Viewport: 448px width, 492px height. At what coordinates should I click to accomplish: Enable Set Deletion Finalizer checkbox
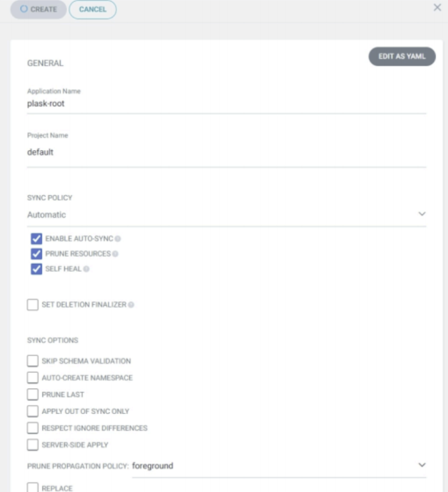[x=33, y=305]
